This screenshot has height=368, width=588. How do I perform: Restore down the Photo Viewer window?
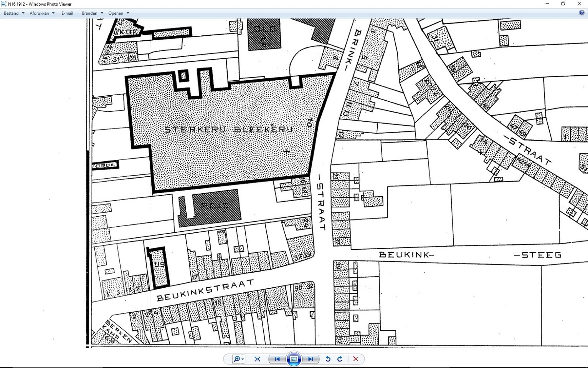pos(563,4)
